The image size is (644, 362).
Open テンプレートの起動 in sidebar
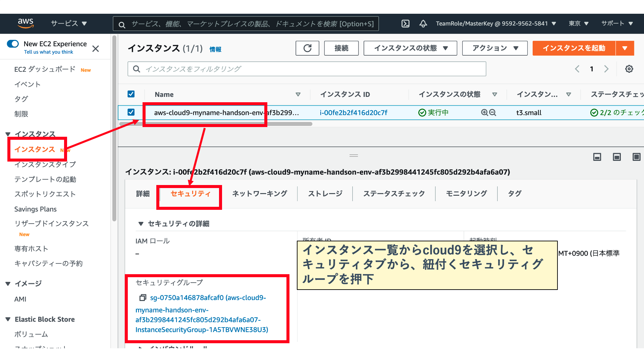(x=45, y=179)
